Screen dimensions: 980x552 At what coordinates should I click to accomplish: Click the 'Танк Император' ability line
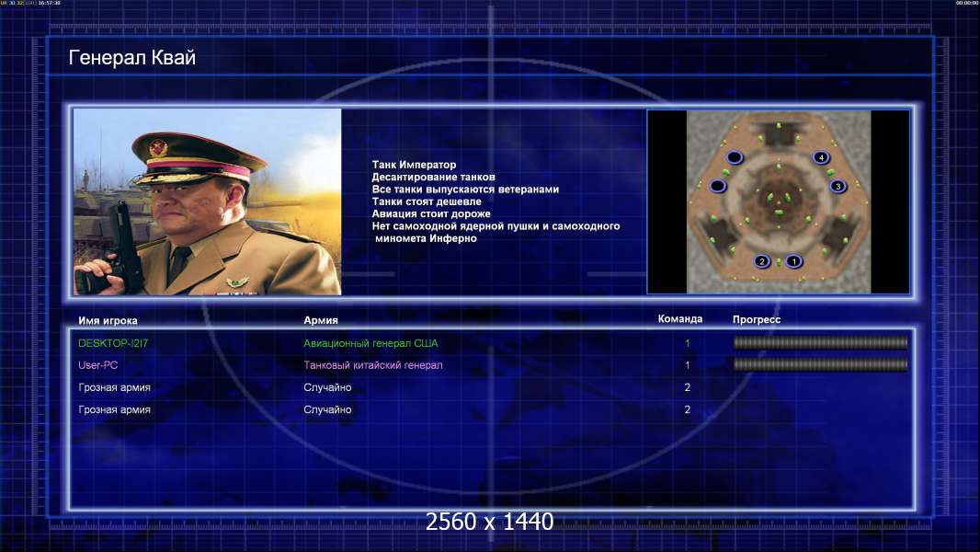pos(414,165)
